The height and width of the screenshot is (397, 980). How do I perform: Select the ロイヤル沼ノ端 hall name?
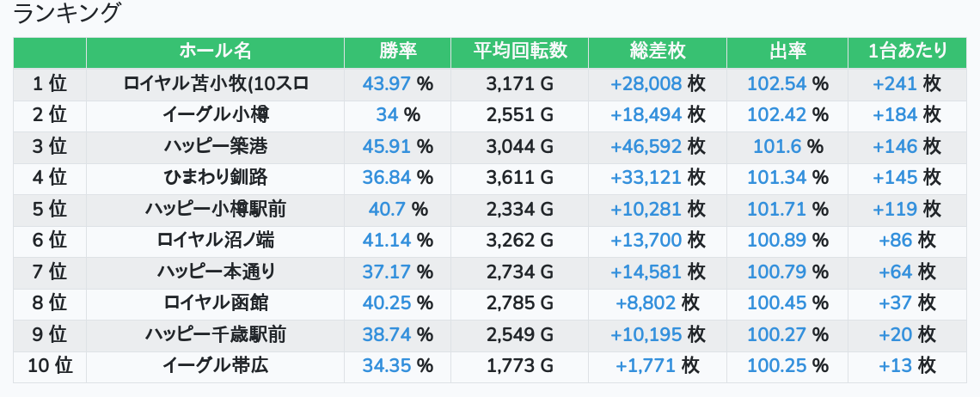215,241
